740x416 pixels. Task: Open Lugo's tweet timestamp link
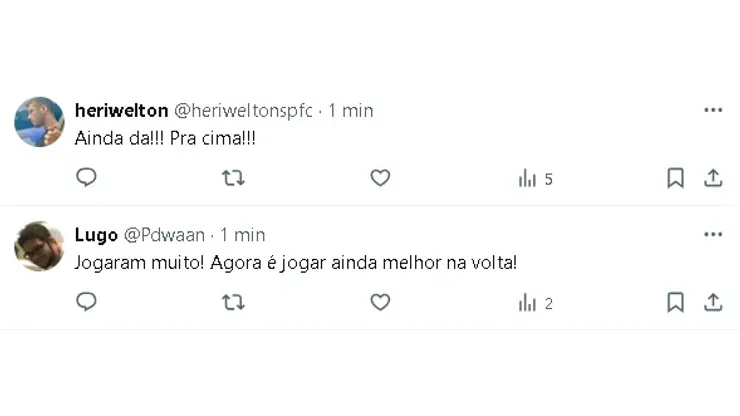tap(243, 235)
